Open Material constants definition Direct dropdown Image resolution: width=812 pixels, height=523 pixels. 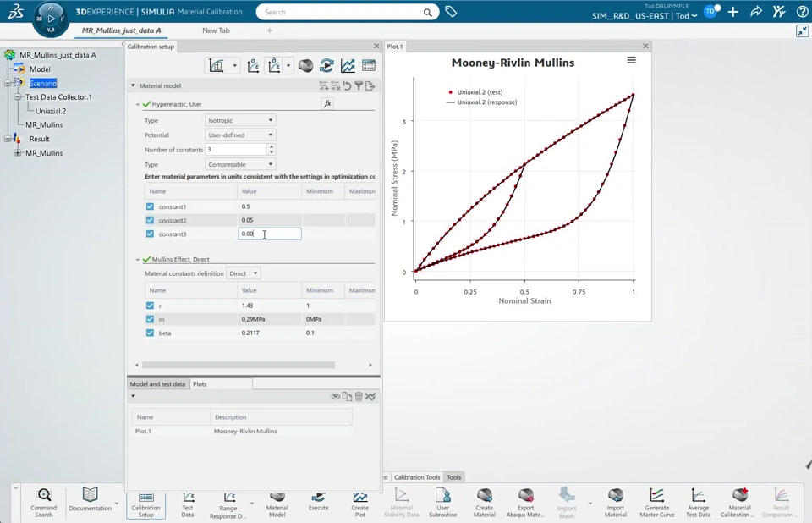coord(243,273)
